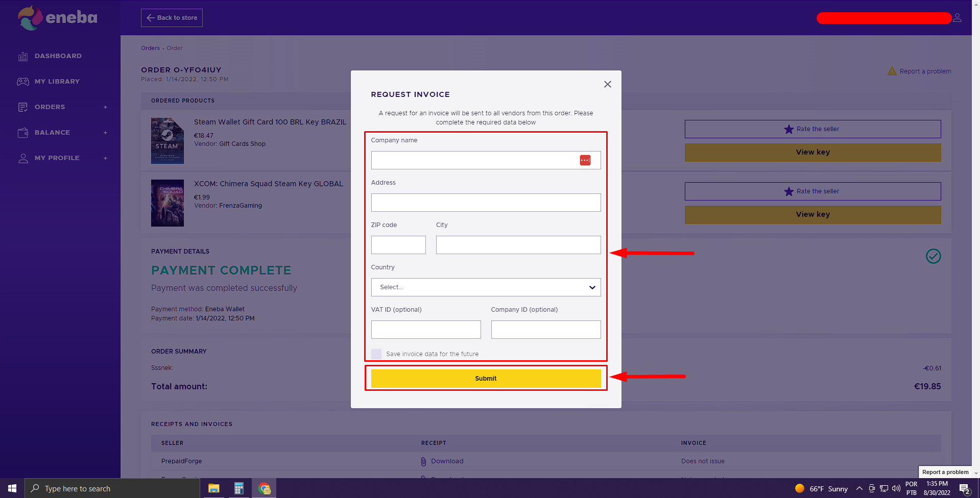980x498 pixels.
Task: Close the Request Invoice dialog
Action: coord(608,84)
